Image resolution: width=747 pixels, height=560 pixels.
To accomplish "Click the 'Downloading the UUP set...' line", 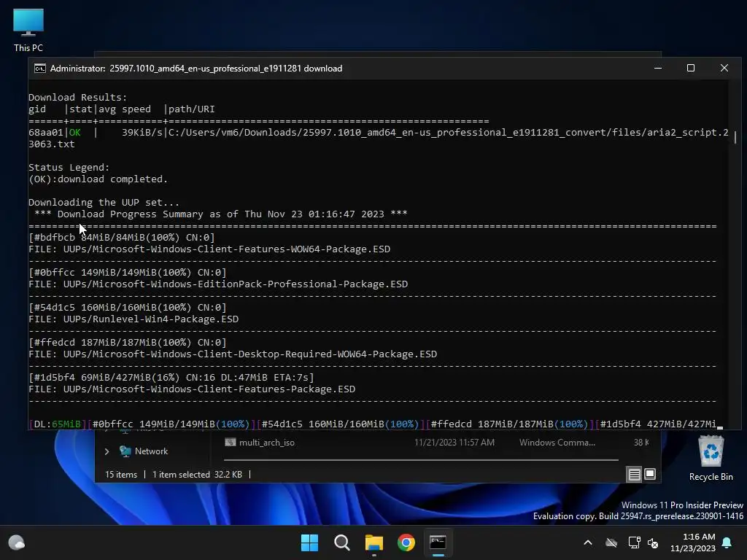I will tap(104, 203).
